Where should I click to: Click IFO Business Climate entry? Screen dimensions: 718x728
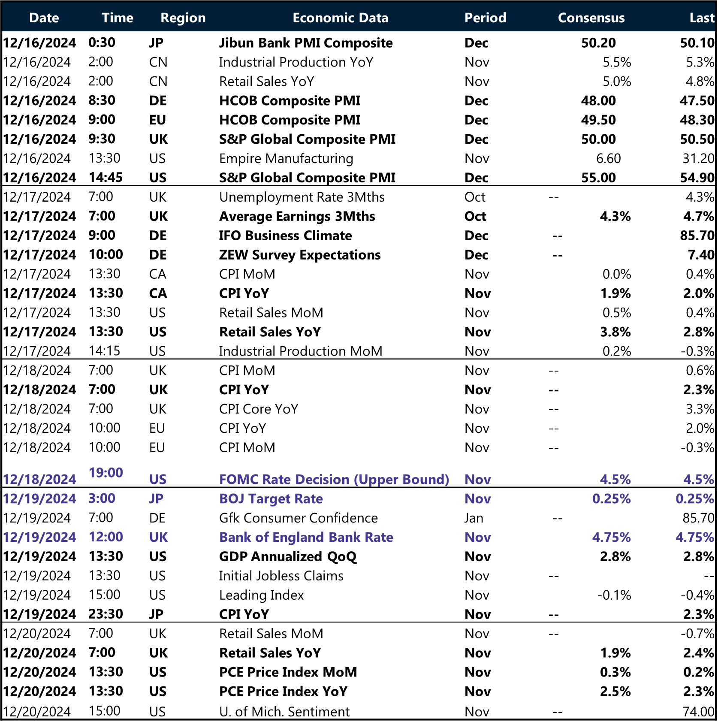point(286,236)
